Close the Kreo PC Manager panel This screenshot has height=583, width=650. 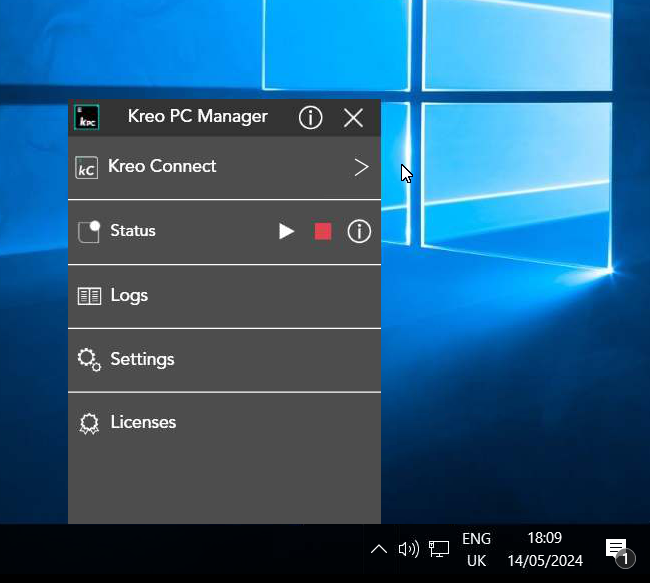pos(353,118)
